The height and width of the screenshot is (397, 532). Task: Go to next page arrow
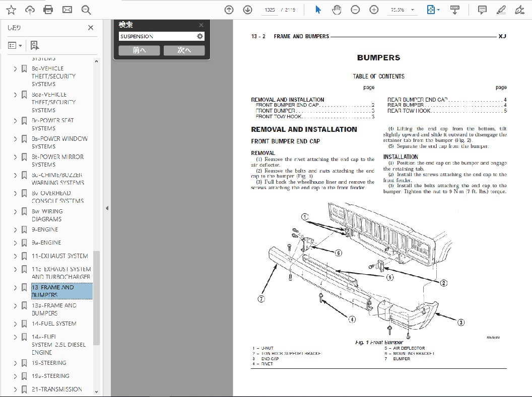248,10
